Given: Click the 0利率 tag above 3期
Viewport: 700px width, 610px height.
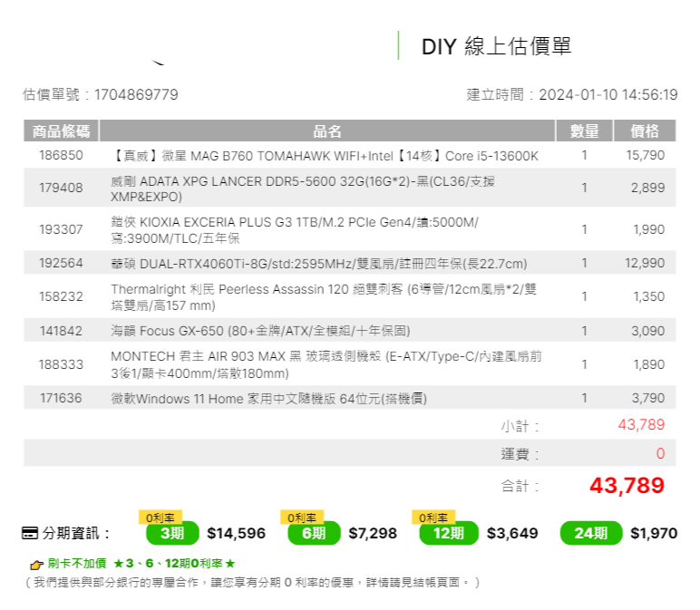Looking at the screenshot, I should (x=160, y=518).
